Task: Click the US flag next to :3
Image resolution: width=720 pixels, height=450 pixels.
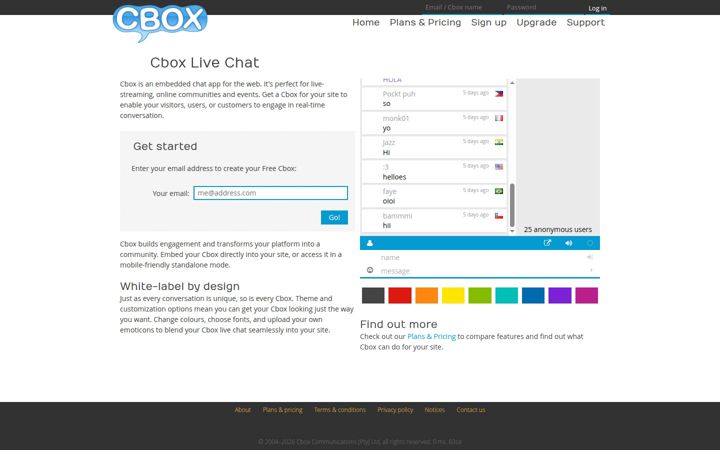Action: point(499,167)
